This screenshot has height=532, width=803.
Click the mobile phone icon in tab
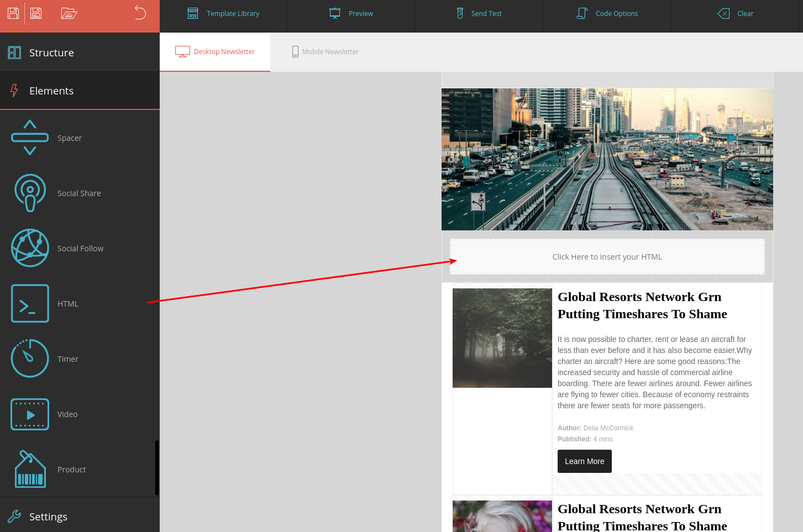point(295,51)
